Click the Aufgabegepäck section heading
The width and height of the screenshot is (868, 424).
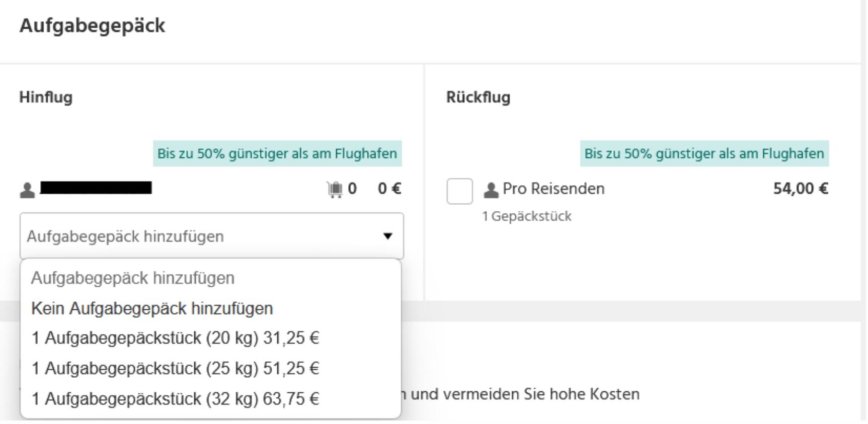pos(92,26)
